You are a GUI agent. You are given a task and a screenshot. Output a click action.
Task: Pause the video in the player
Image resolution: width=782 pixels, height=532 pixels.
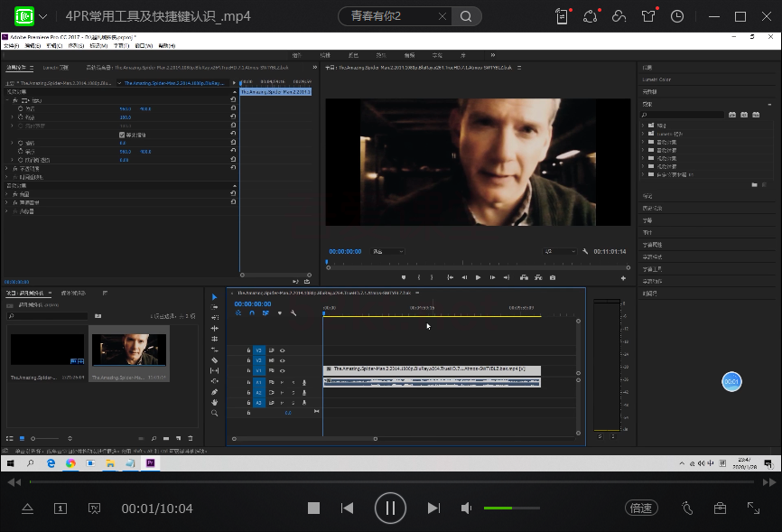tap(390, 509)
